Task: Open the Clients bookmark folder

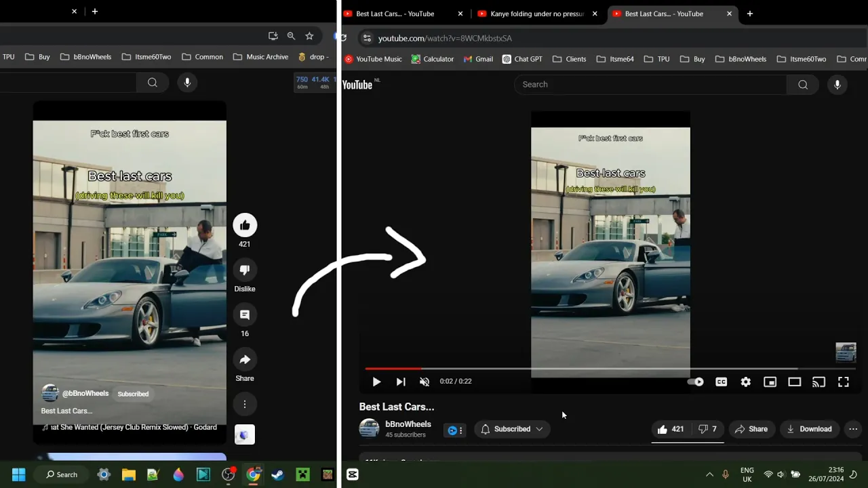Action: 569,59
